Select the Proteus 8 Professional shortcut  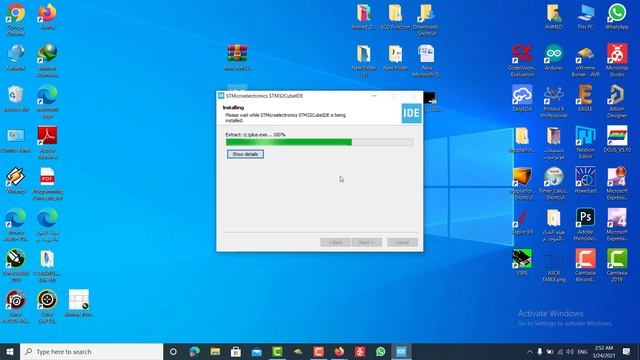(x=553, y=102)
